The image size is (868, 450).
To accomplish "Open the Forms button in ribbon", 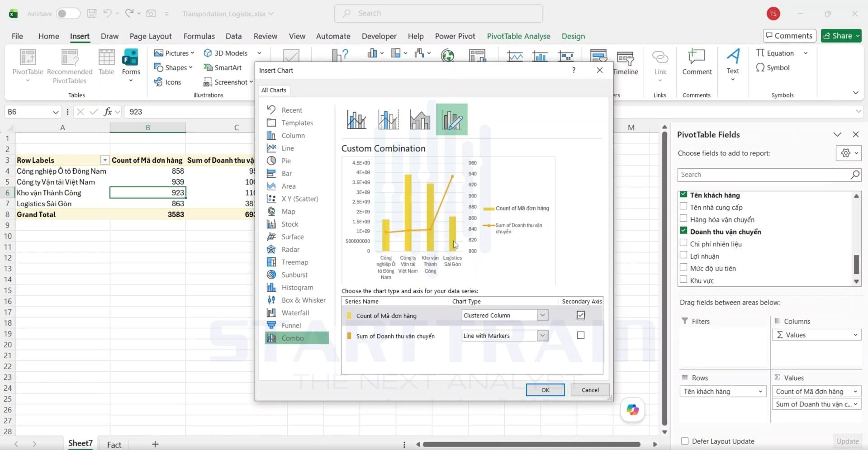I will [131, 66].
